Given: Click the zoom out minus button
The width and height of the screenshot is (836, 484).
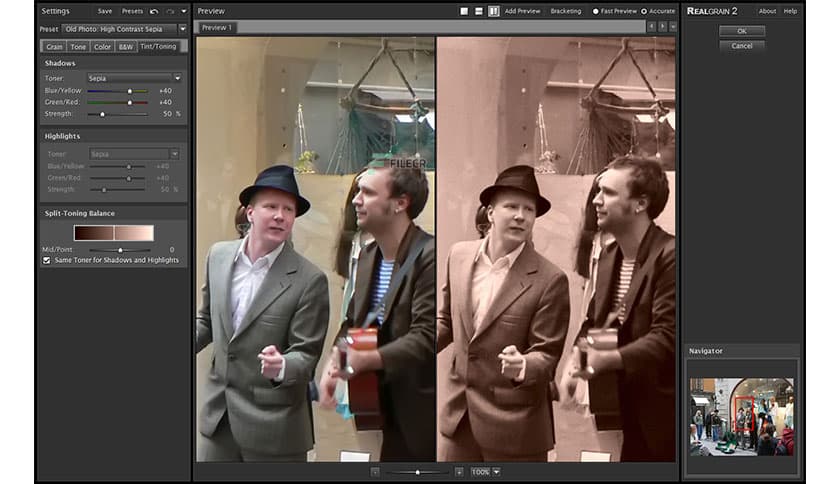Looking at the screenshot, I should click(x=375, y=472).
